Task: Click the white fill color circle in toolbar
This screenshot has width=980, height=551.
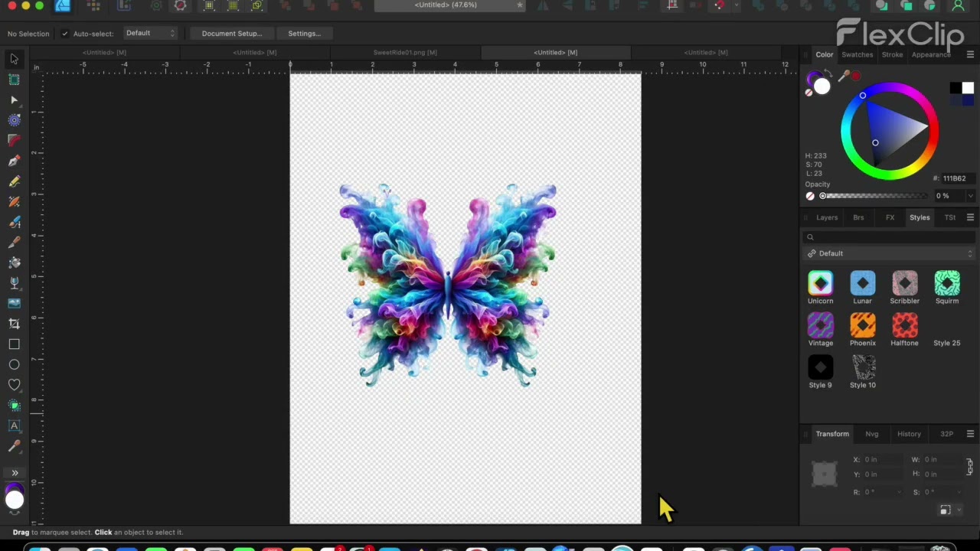Action: click(15, 500)
